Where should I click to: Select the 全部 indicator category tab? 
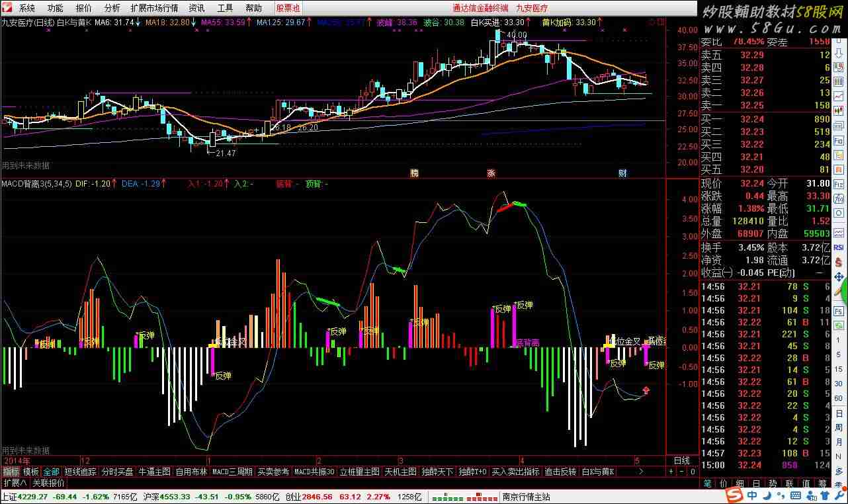point(52,472)
